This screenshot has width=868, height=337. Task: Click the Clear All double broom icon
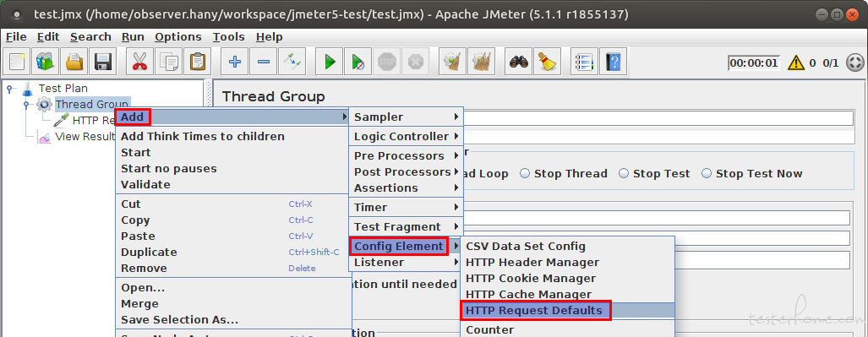[481, 62]
